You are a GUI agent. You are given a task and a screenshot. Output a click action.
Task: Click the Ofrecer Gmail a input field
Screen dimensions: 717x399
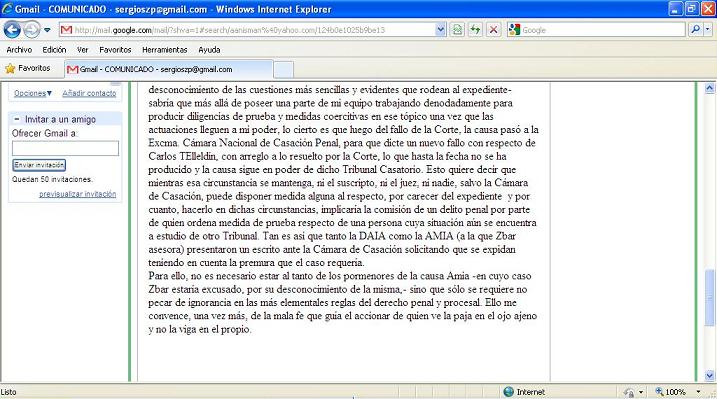(x=65, y=148)
